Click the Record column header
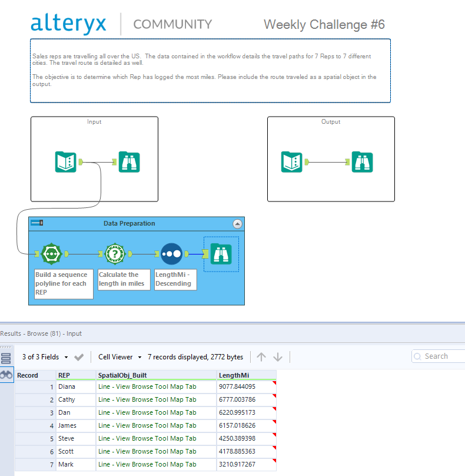 point(35,375)
